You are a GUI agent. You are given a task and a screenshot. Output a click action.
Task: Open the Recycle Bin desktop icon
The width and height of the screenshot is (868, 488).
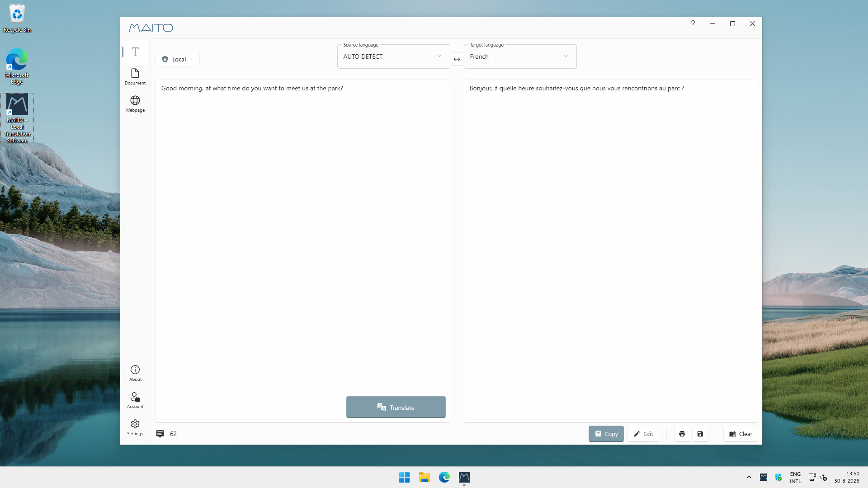coord(17,19)
